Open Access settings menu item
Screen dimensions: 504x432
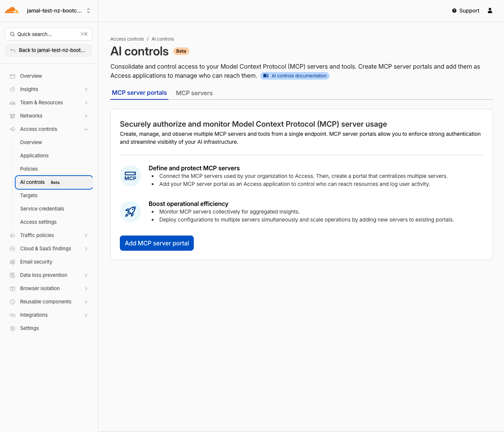(x=38, y=222)
